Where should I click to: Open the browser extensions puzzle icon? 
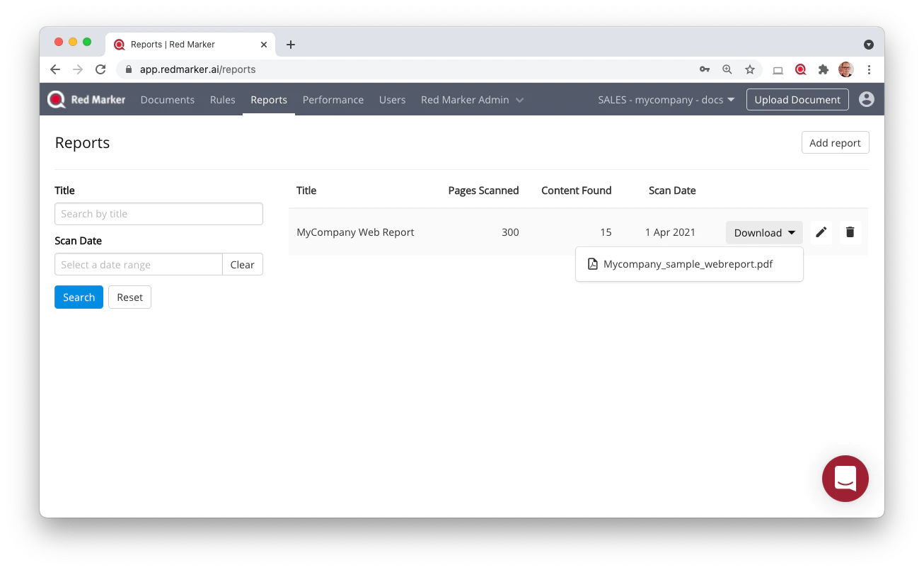click(x=824, y=69)
